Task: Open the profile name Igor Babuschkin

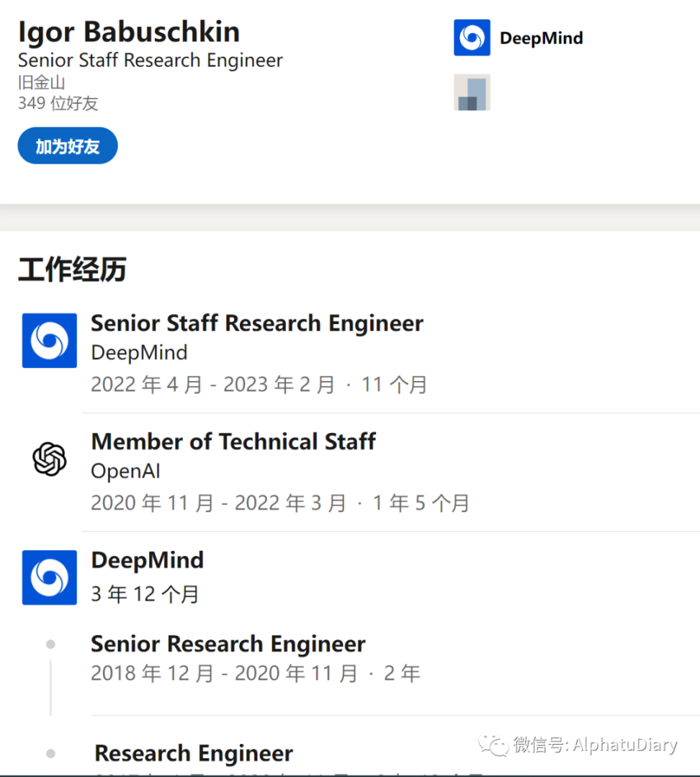Action: point(129,31)
